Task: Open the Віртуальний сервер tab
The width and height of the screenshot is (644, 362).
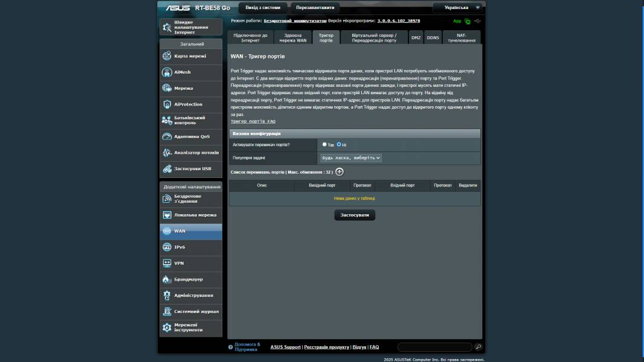Action: [x=374, y=37]
